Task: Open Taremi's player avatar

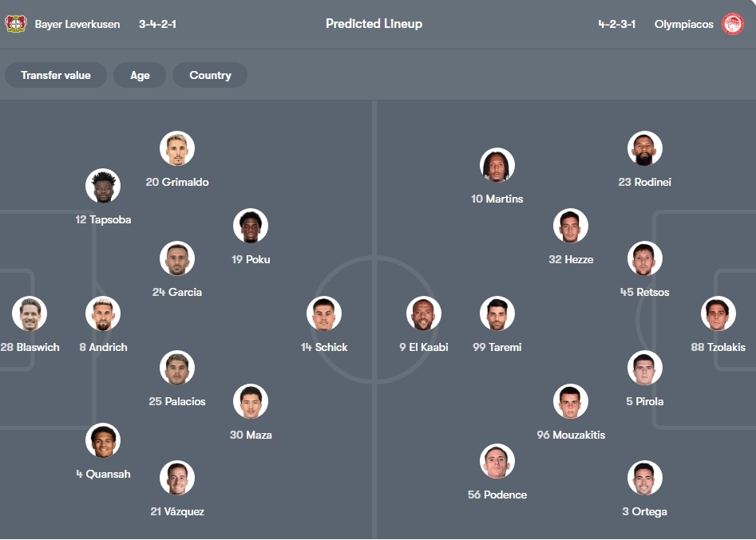Action: tap(497, 314)
